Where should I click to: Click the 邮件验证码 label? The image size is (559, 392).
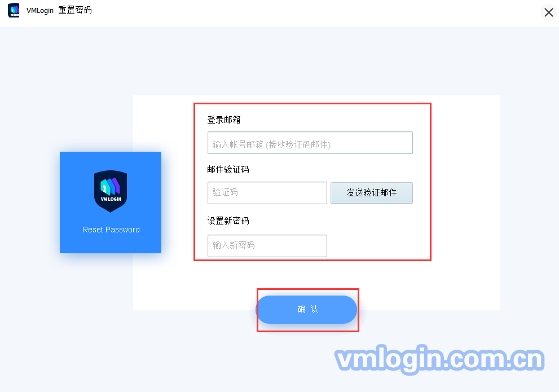pyautogui.click(x=228, y=169)
